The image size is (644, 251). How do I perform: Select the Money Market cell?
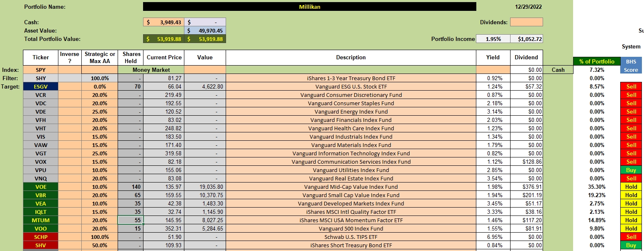151,70
